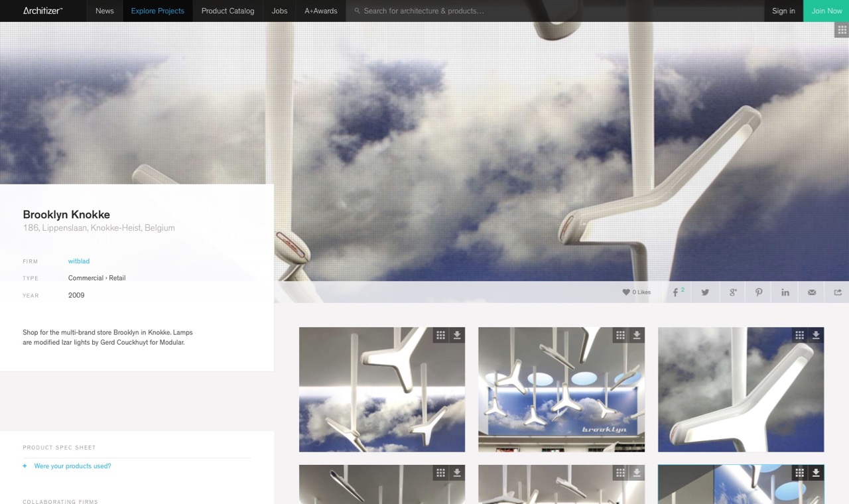The image size is (849, 504).
Task: Email the project via envelope icon
Action: 812,292
